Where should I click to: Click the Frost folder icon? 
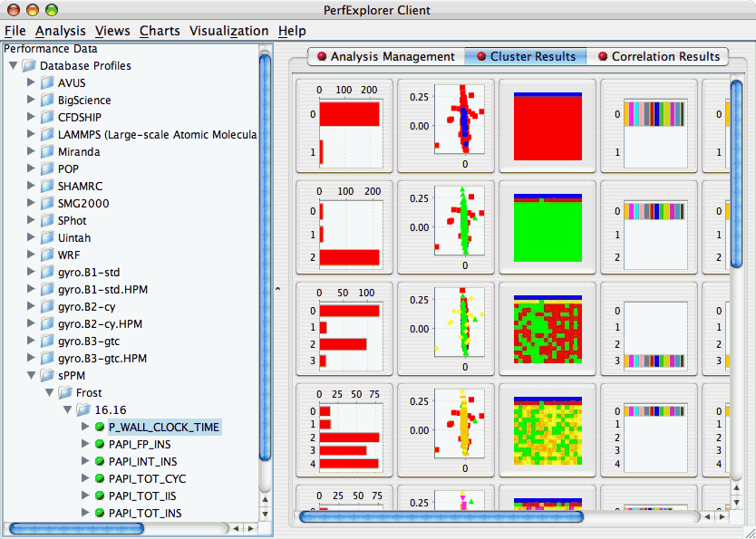(x=65, y=393)
